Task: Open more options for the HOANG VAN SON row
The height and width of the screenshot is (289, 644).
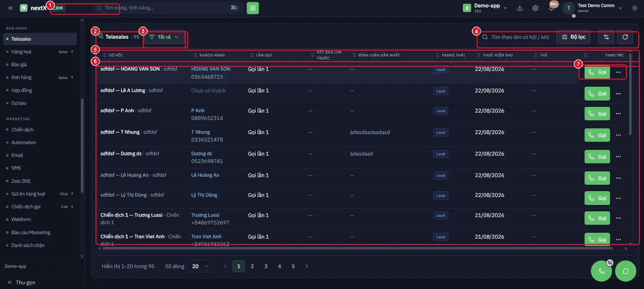Action: (x=618, y=72)
